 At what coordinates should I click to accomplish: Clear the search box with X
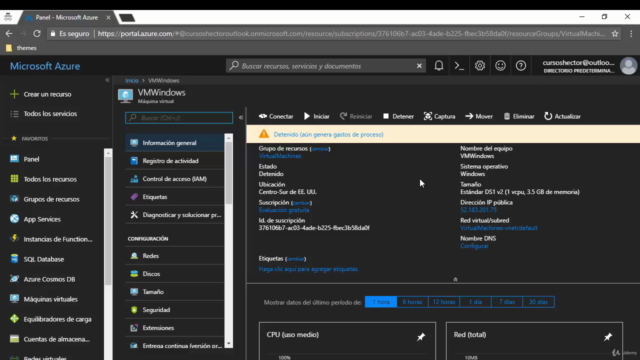[x=419, y=66]
